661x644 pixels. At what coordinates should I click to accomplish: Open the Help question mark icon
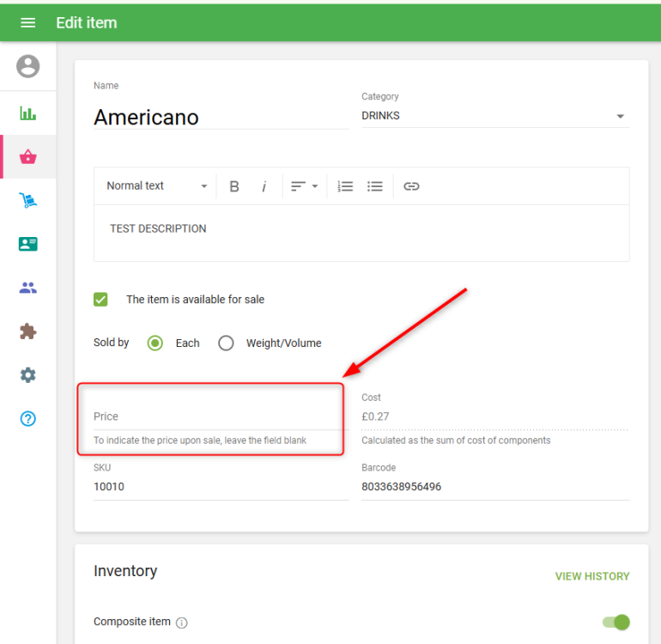coord(28,419)
